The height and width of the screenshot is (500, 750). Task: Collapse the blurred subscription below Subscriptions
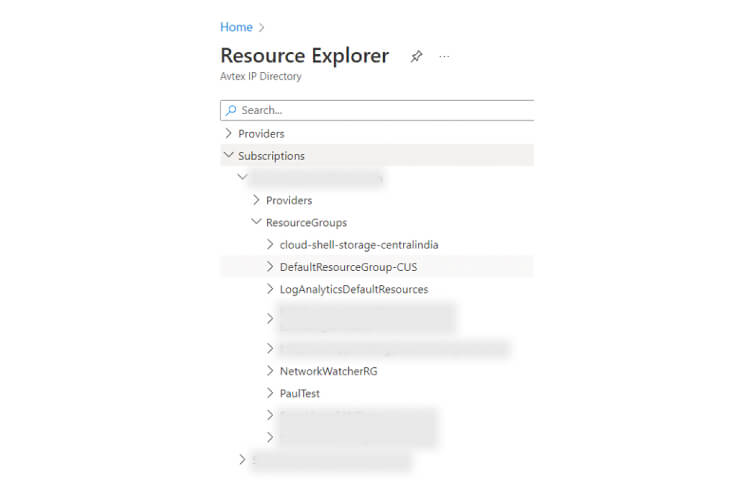pos(243,177)
